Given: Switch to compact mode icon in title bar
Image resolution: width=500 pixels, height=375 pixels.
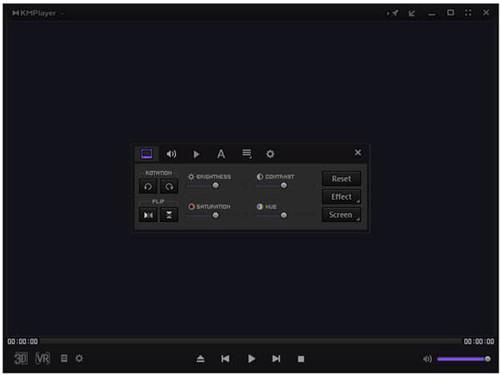Looking at the screenshot, I should (412, 13).
